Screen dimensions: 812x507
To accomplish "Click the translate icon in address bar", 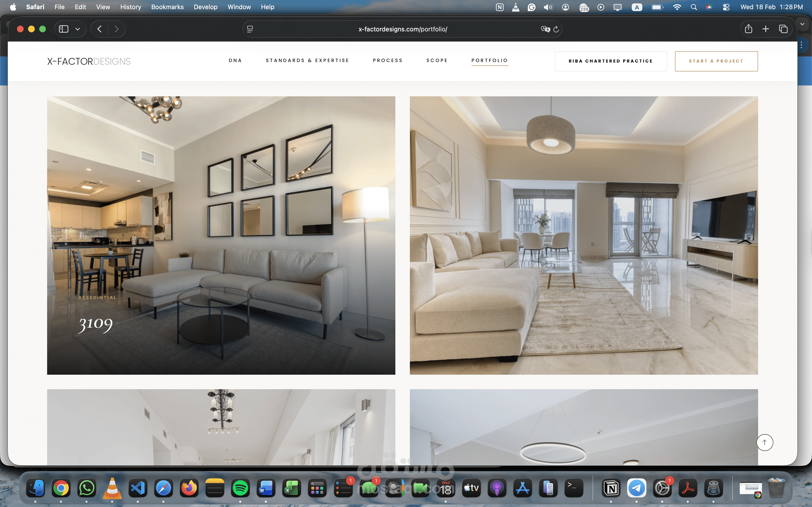I will pyautogui.click(x=545, y=29).
